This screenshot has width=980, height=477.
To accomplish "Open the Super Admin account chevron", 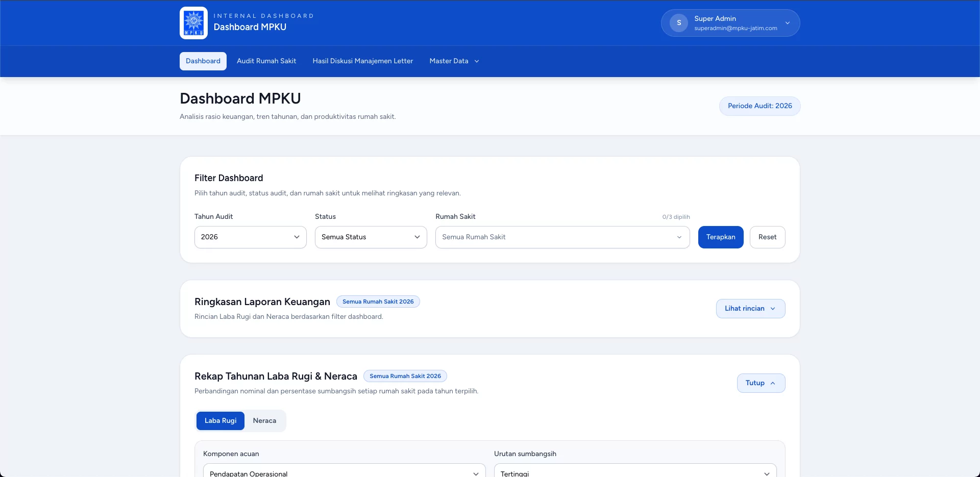I will click(788, 23).
